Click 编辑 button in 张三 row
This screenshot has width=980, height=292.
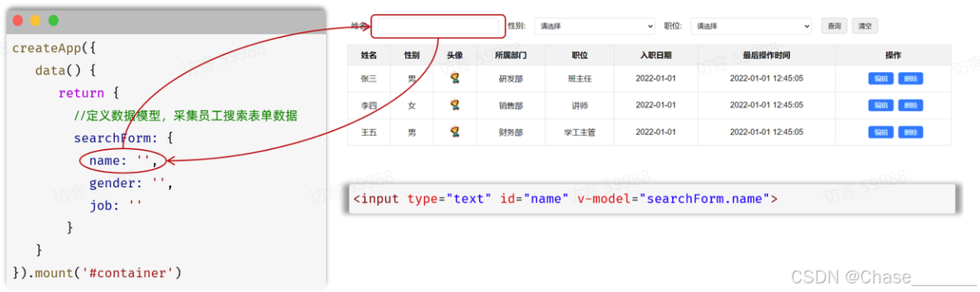880,78
